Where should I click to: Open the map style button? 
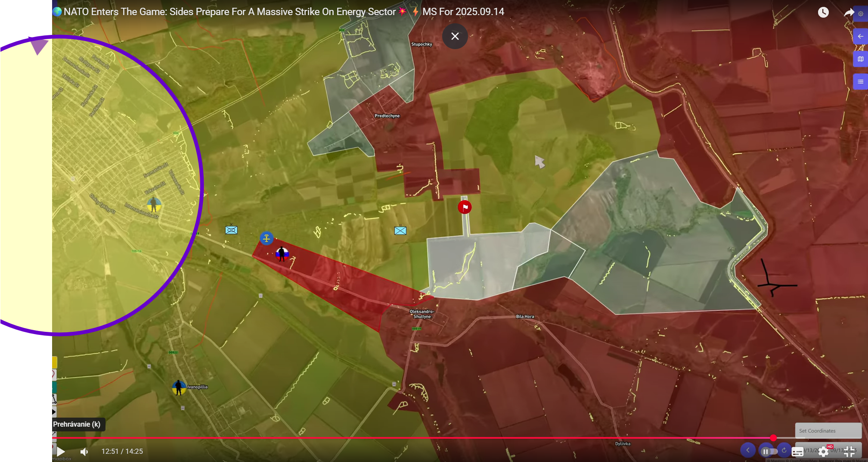[860, 59]
